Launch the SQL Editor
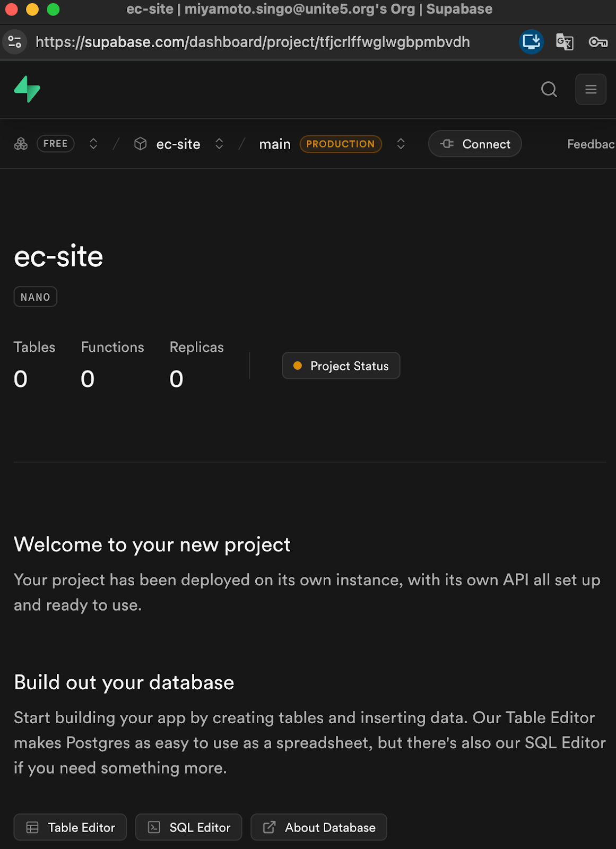 coord(188,827)
